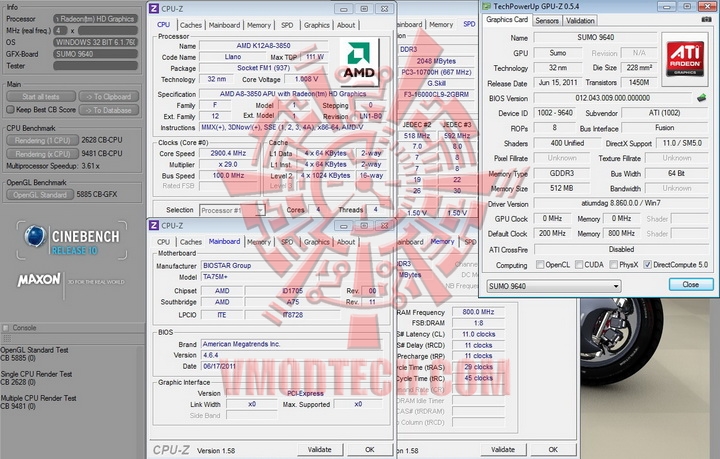This screenshot has width=720, height=459.
Task: Select CPU tab in lower CPU-Z window
Action: 163,242
